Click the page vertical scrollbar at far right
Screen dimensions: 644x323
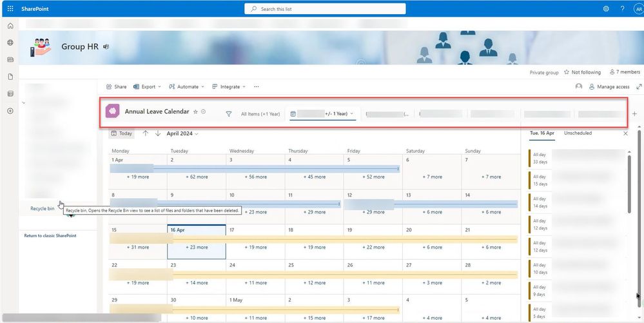(x=639, y=219)
